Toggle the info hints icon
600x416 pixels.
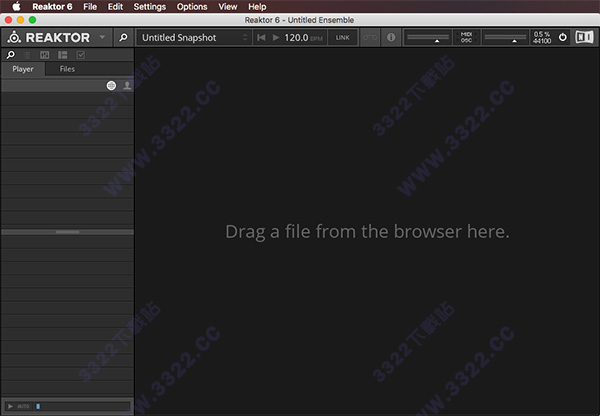[x=391, y=38]
